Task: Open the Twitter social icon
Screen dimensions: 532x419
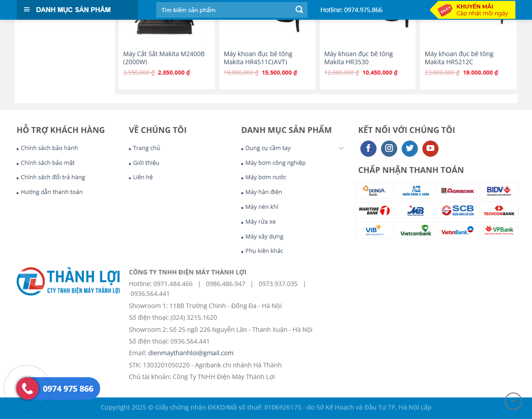Action: tap(409, 148)
